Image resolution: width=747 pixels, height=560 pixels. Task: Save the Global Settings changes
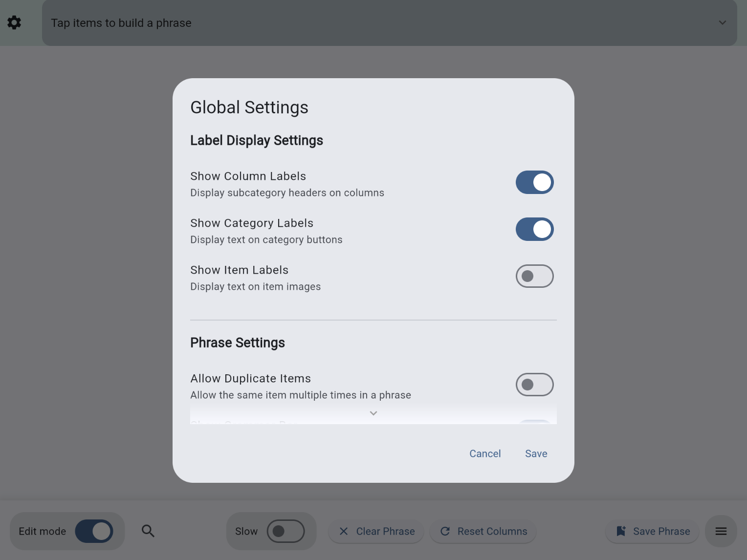click(536, 453)
